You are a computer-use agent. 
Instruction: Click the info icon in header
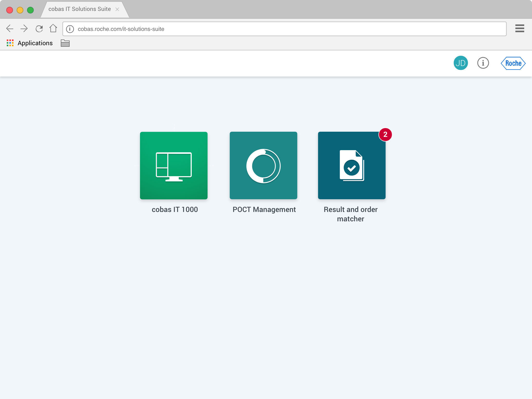(483, 63)
